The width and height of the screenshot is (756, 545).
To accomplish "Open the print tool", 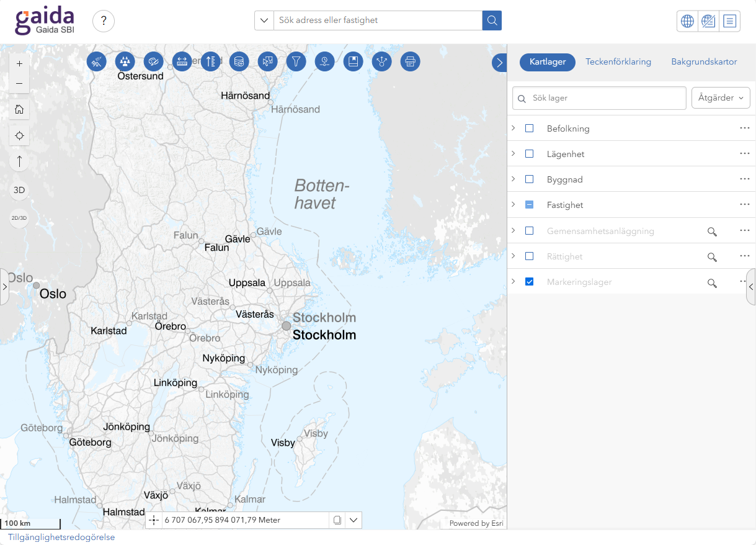I will 410,61.
